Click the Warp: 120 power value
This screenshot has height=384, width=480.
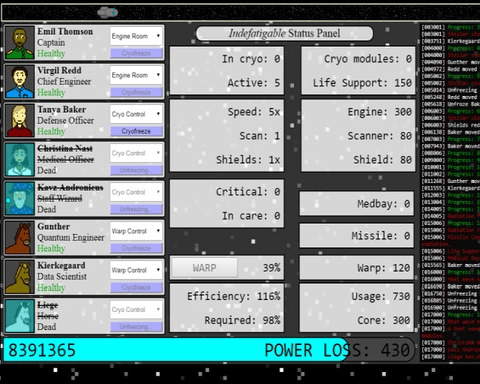point(383,268)
